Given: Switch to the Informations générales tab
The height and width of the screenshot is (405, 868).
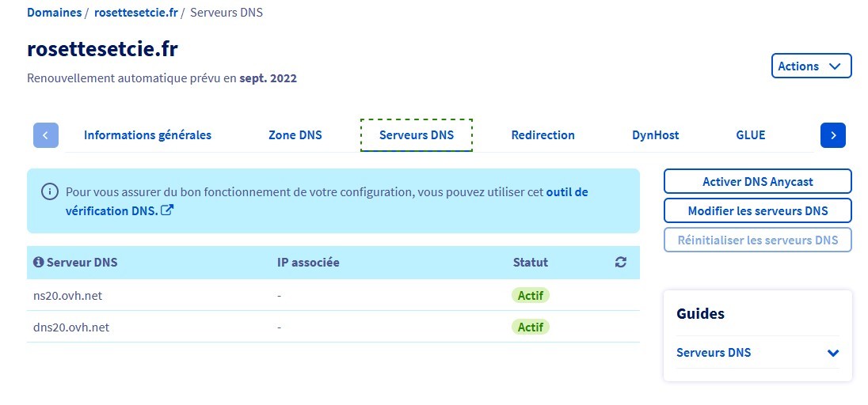Looking at the screenshot, I should click(147, 135).
